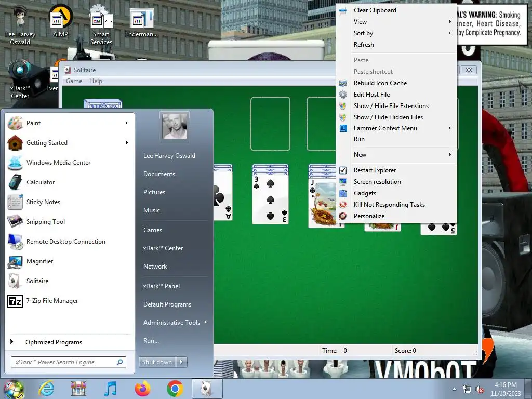Click the network tray icon
Screen dimensions: 532x399
pyautogui.click(x=467, y=390)
